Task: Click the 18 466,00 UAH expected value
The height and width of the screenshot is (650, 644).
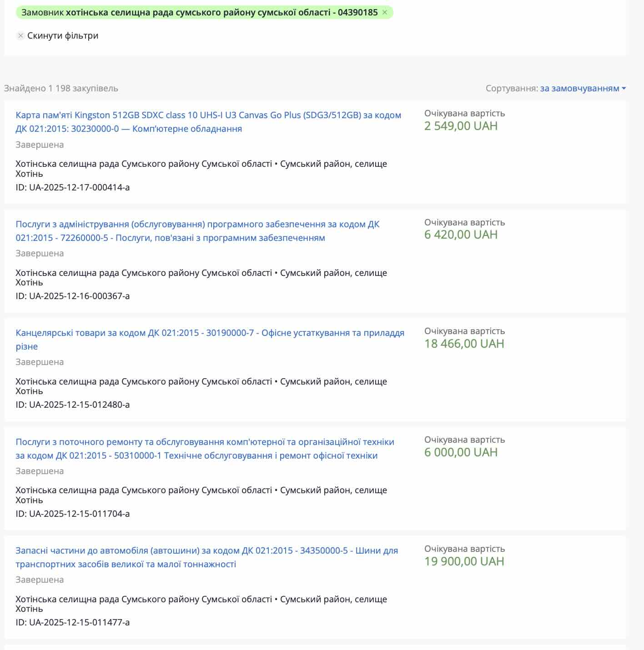Action: pyautogui.click(x=464, y=344)
